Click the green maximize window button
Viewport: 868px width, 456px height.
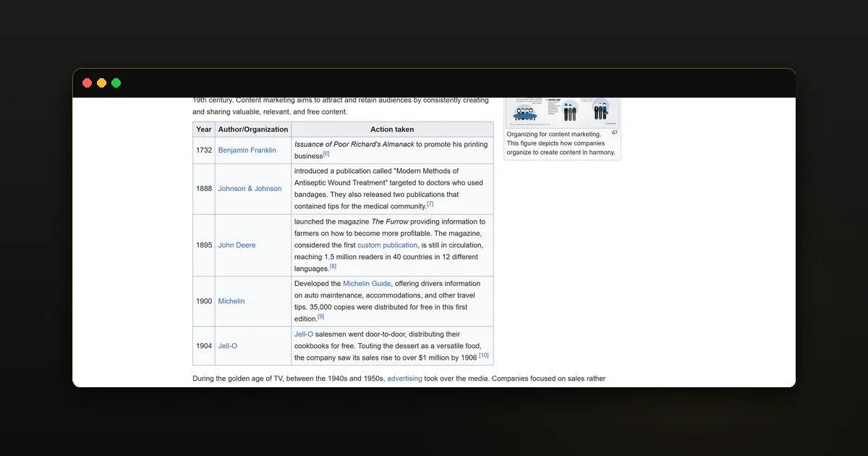coord(116,83)
